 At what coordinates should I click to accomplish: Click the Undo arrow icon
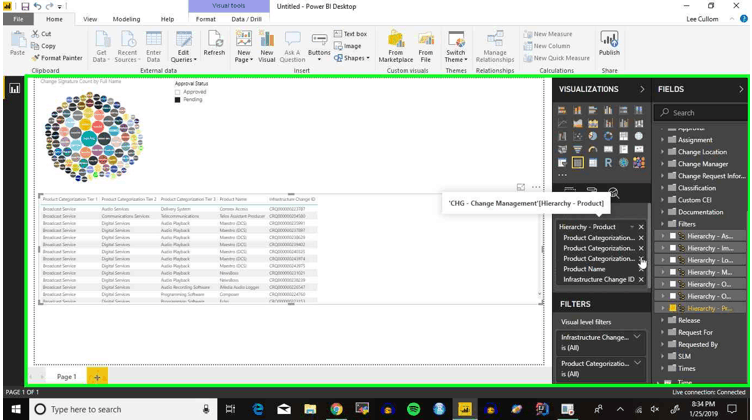(38, 7)
